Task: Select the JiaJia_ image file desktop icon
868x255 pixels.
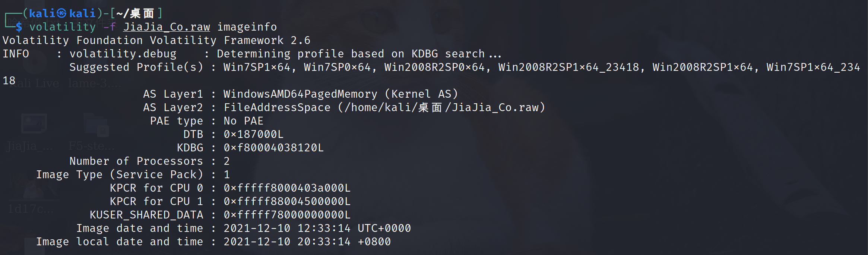Action: coord(34,125)
